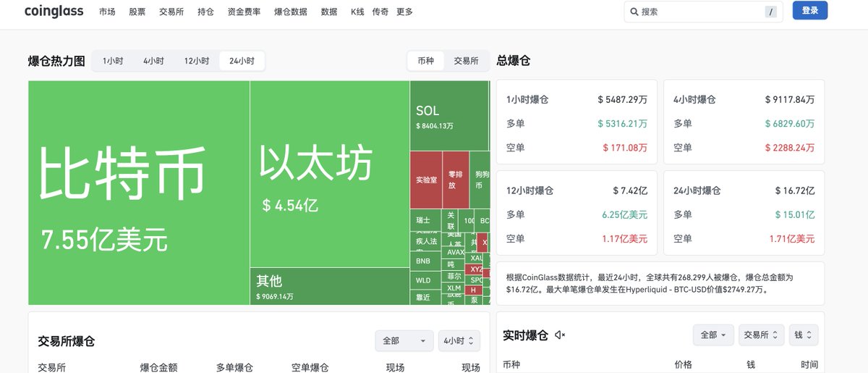
Task: Select the 12小时 heatmap range
Action: click(196, 61)
